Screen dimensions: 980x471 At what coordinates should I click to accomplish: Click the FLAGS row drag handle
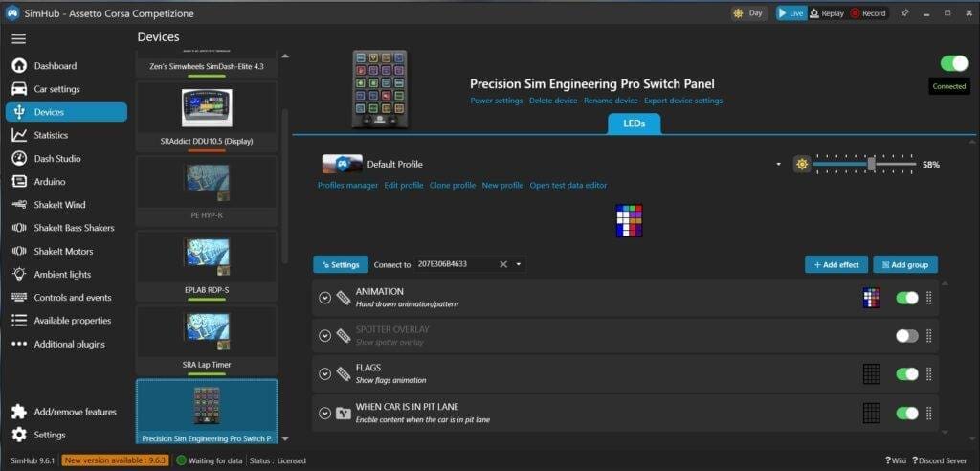coord(928,374)
